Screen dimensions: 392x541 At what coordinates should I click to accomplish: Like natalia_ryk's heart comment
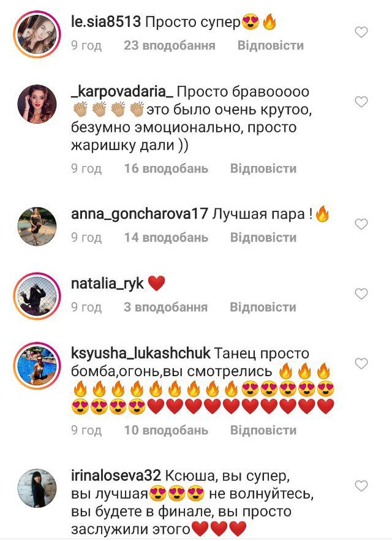tap(361, 294)
